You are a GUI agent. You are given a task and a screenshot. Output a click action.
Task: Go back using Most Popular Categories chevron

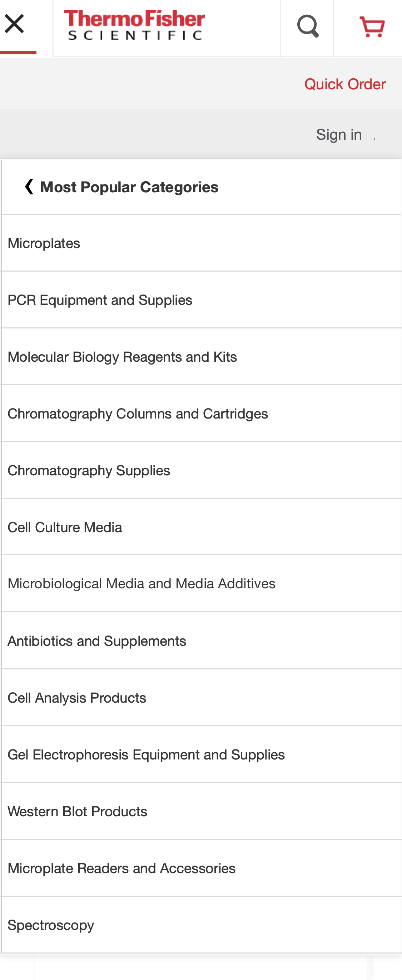coord(29,187)
